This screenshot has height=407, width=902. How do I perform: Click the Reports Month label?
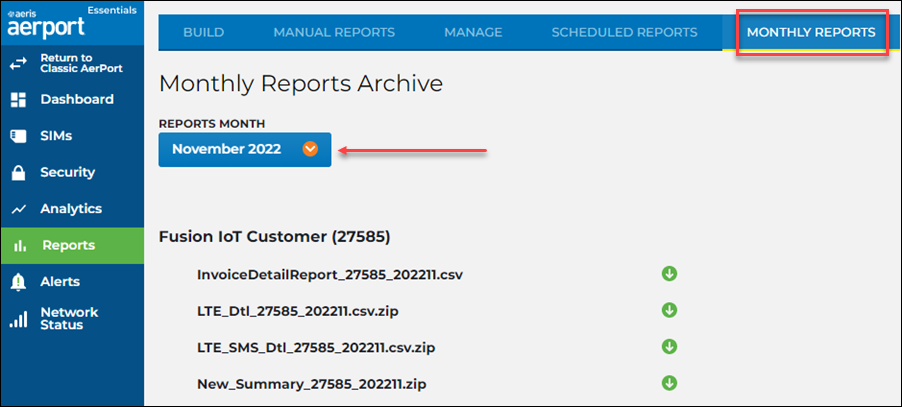pos(212,124)
